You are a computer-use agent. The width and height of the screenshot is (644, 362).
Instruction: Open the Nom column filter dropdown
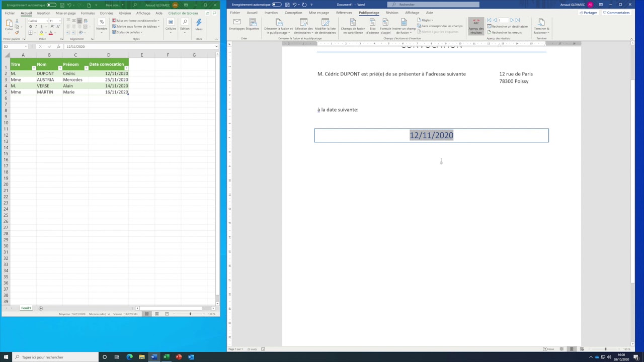(60, 68)
